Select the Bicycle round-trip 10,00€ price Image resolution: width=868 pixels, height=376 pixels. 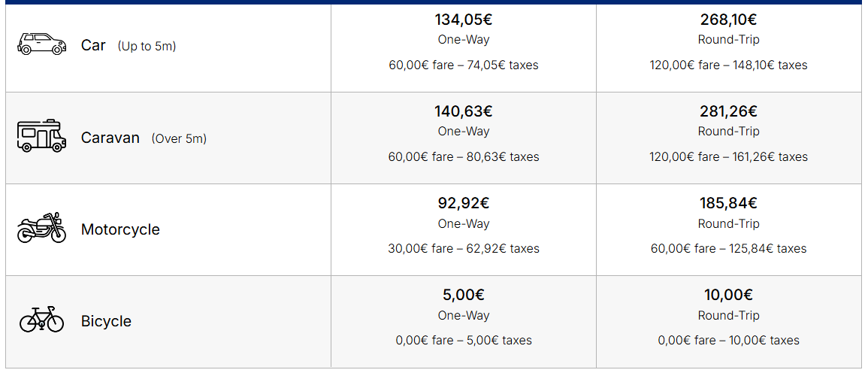click(x=728, y=296)
